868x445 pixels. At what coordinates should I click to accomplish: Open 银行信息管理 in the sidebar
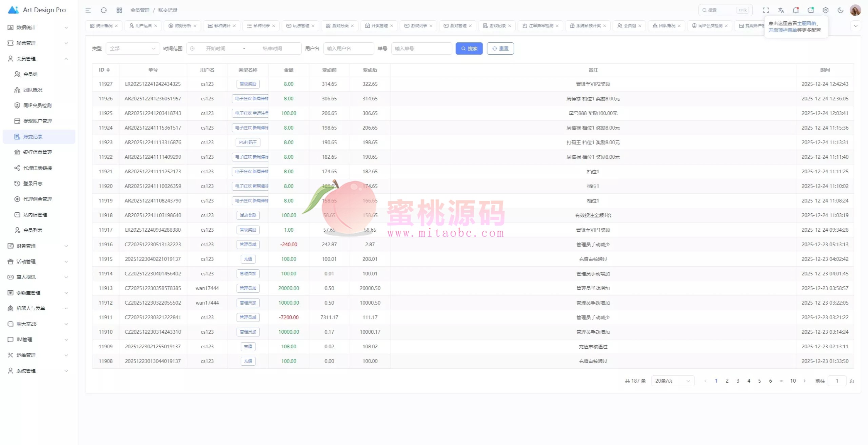click(x=37, y=152)
